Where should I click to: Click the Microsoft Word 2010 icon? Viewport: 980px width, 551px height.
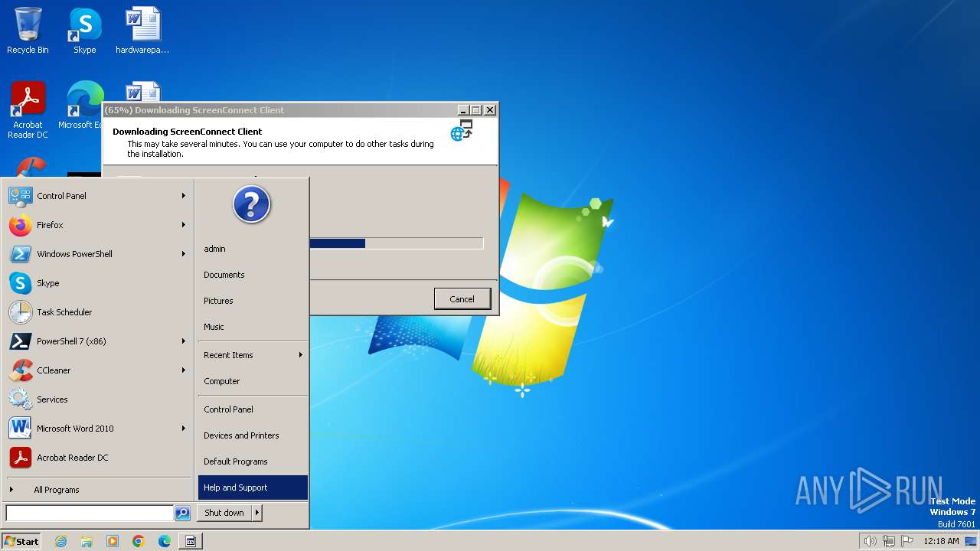pyautogui.click(x=21, y=429)
